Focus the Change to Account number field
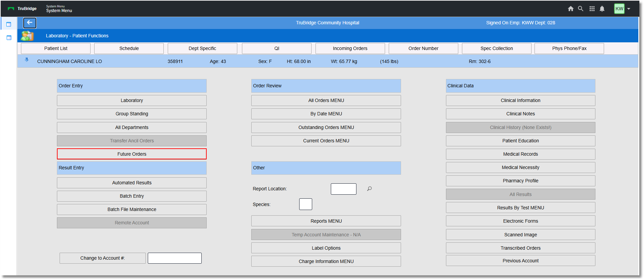The width and height of the screenshot is (644, 280). pos(175,258)
